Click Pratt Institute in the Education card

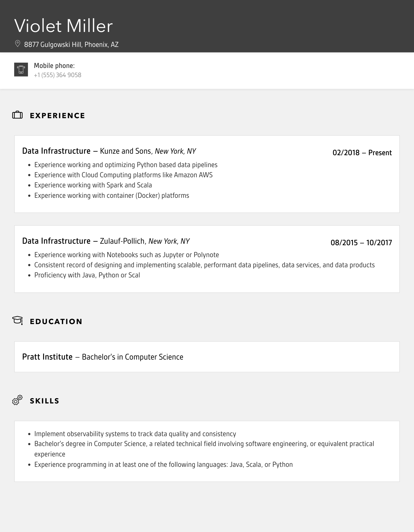[47, 357]
